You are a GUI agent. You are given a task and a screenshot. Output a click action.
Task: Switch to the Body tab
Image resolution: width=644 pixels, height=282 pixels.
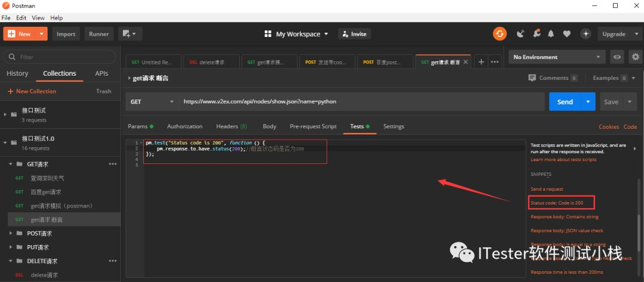[x=270, y=126]
